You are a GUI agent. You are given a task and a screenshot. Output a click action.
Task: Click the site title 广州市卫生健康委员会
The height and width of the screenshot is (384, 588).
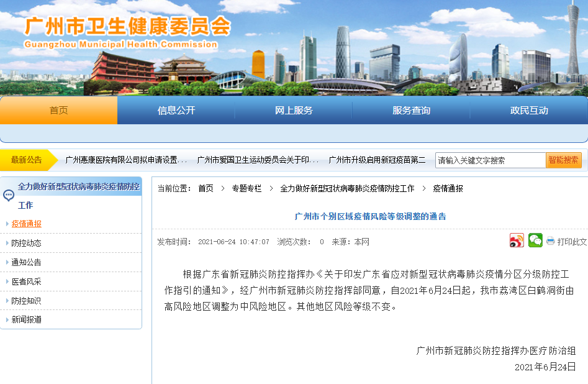point(127,26)
